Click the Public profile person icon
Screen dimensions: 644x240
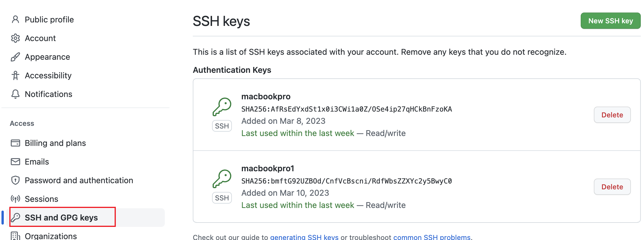[15, 20]
